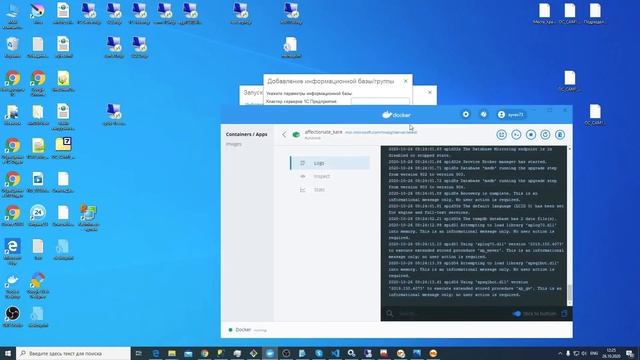Switch to the Stats tab
The image size is (640, 360).
(x=330, y=190)
